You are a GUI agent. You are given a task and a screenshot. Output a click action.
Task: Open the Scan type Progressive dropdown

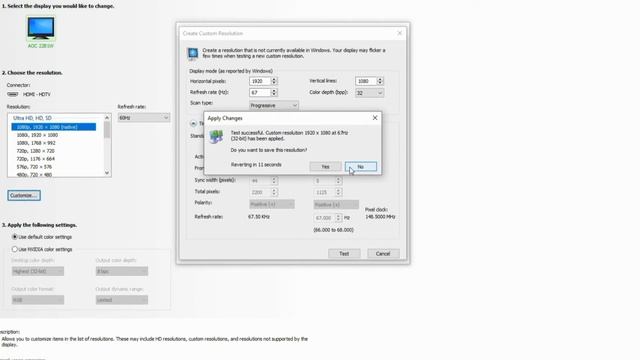[274, 105]
